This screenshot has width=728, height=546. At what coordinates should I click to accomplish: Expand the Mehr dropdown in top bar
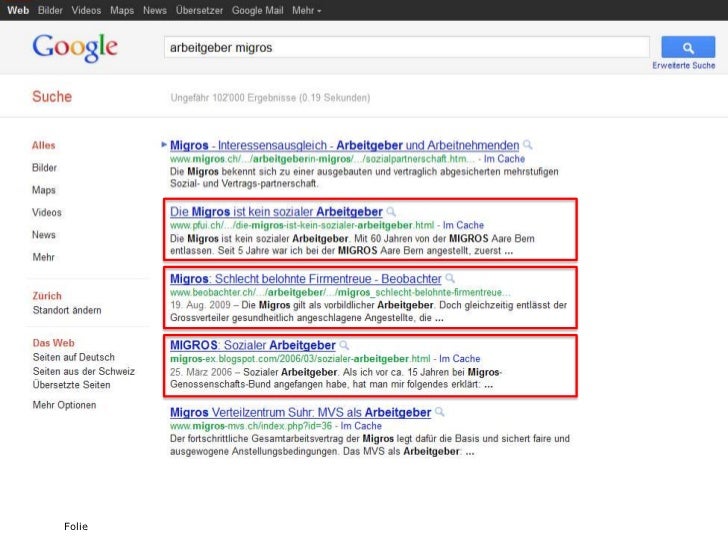coord(306,10)
